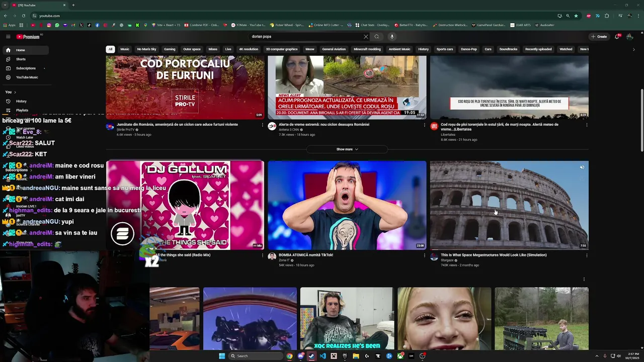
Task: Open DJ Gollum All the things thumbnail
Action: click(x=185, y=205)
